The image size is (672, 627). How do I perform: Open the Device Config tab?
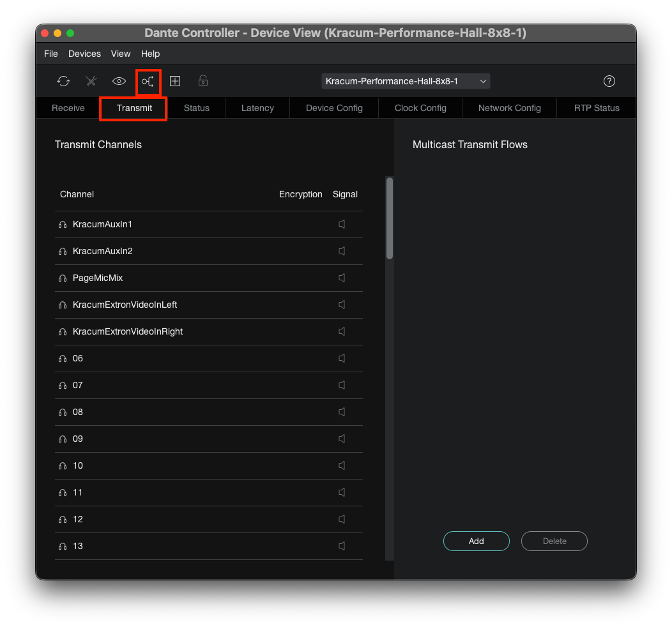tap(334, 108)
